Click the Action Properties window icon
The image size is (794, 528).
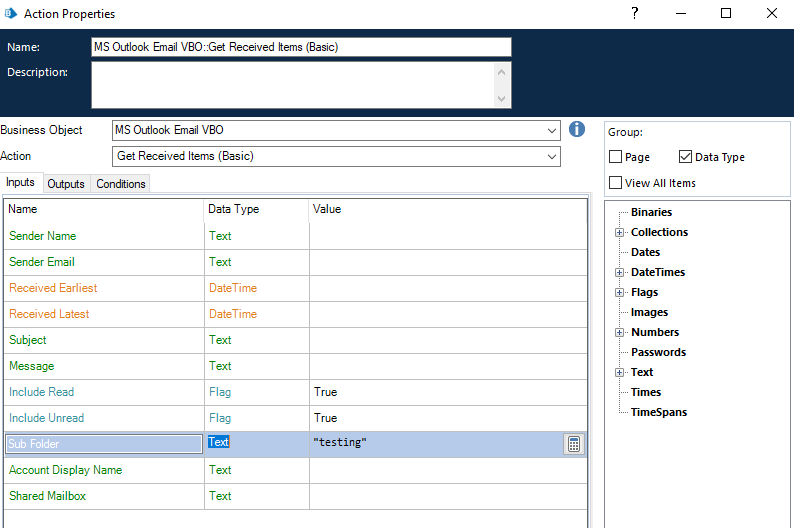(13, 14)
